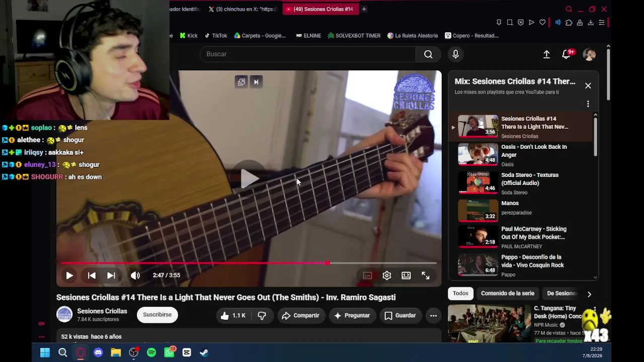This screenshot has height=362, width=644.
Task: Click the video progress bar scrubber
Action: (x=328, y=263)
